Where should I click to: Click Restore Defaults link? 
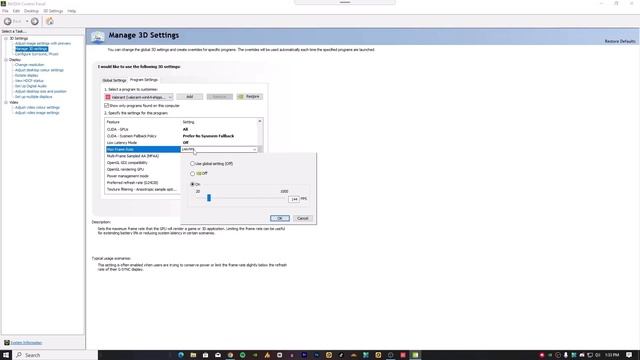pos(620,41)
